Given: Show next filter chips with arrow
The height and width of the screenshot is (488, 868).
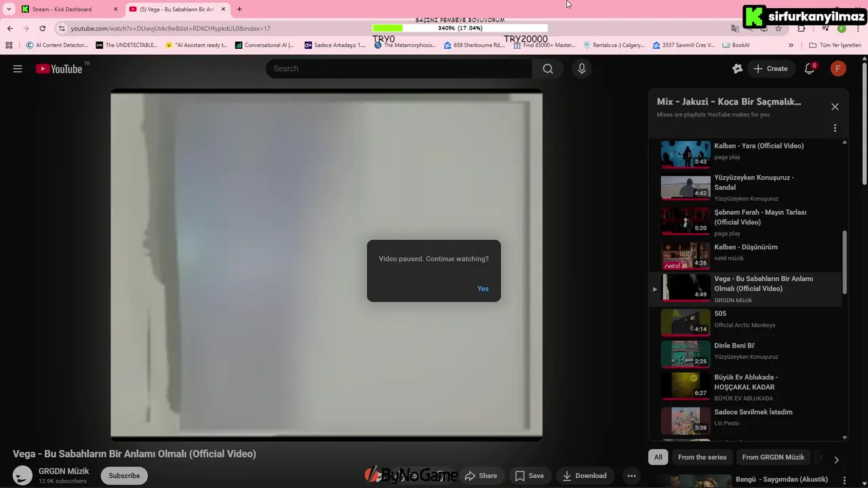Looking at the screenshot, I should (x=836, y=460).
